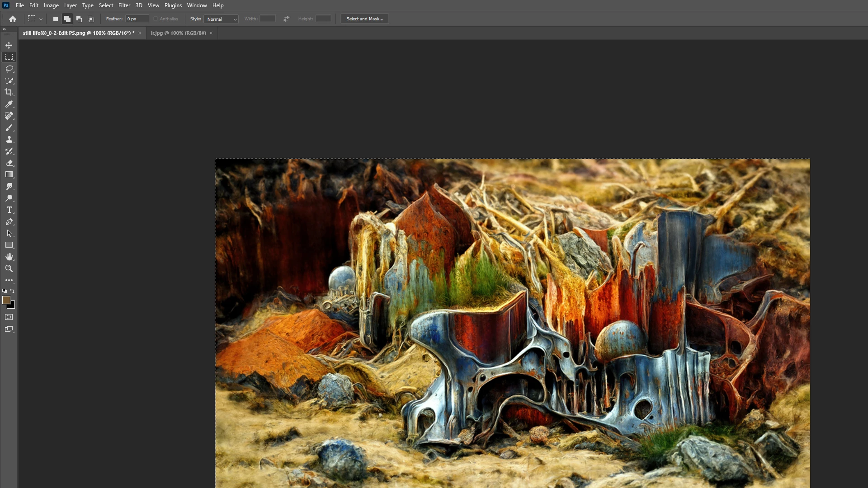This screenshot has width=868, height=488.
Task: Select the Horizontal Type tool
Action: click(9, 210)
